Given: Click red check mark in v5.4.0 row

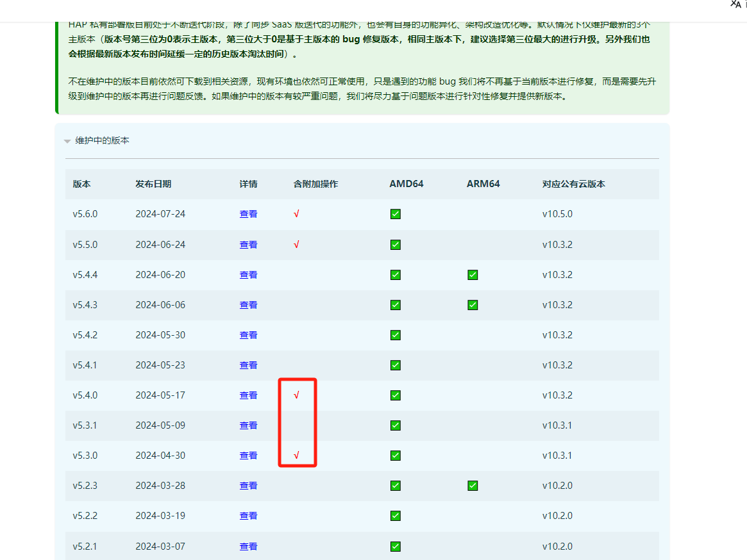Looking at the screenshot, I should click(296, 395).
